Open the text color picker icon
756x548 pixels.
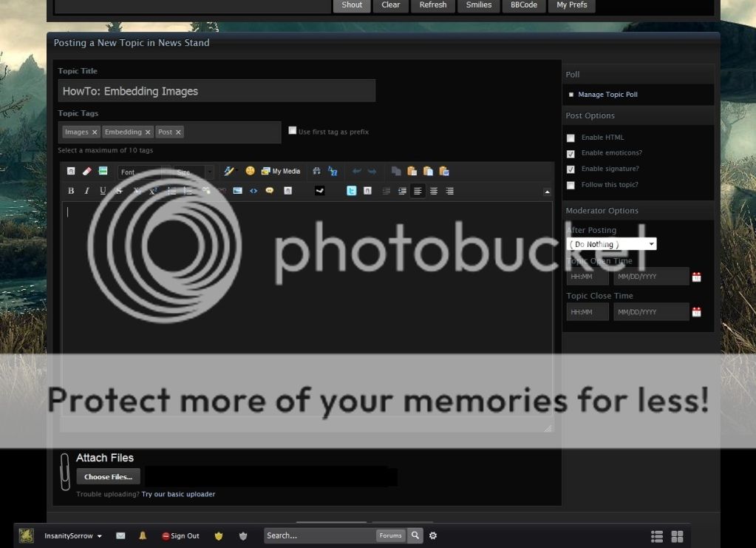tap(228, 172)
